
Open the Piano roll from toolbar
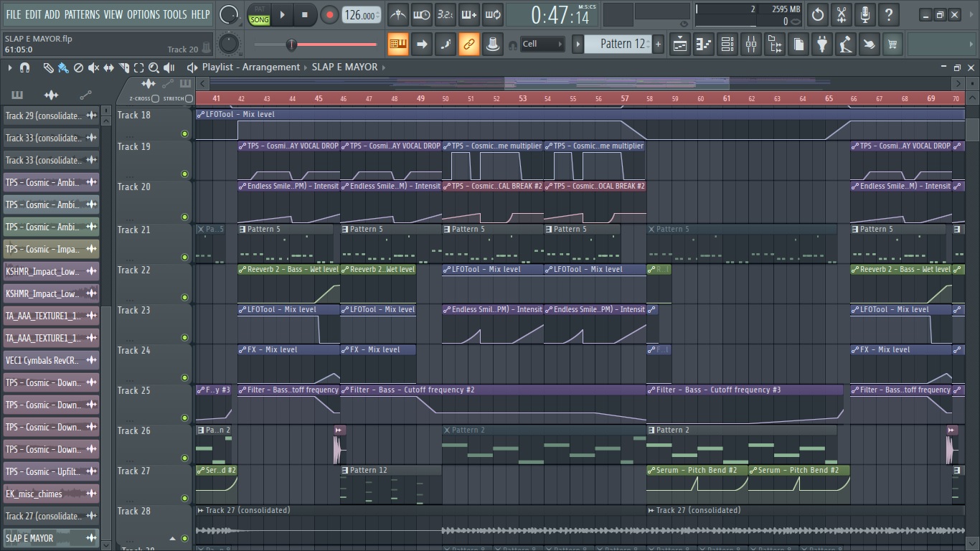click(704, 44)
